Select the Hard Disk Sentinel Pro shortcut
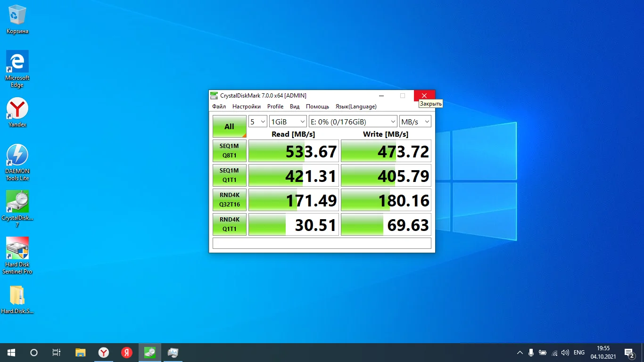 17,255
